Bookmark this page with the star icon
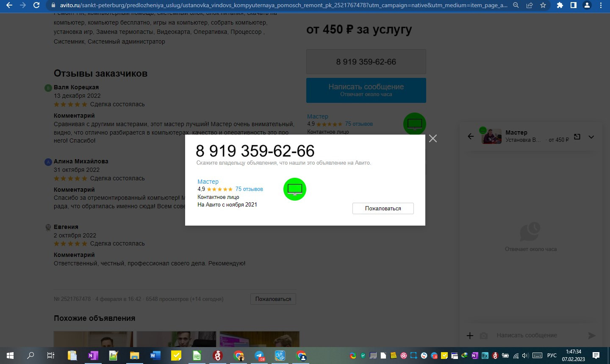 (x=543, y=6)
